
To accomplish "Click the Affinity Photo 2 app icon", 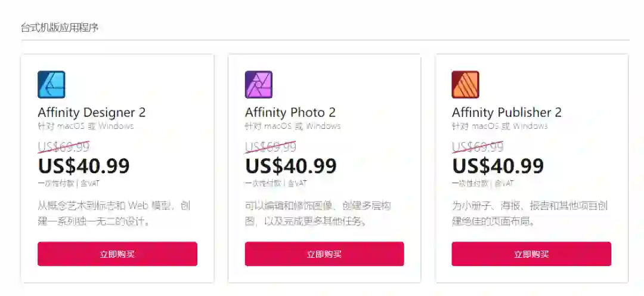I will [x=259, y=85].
